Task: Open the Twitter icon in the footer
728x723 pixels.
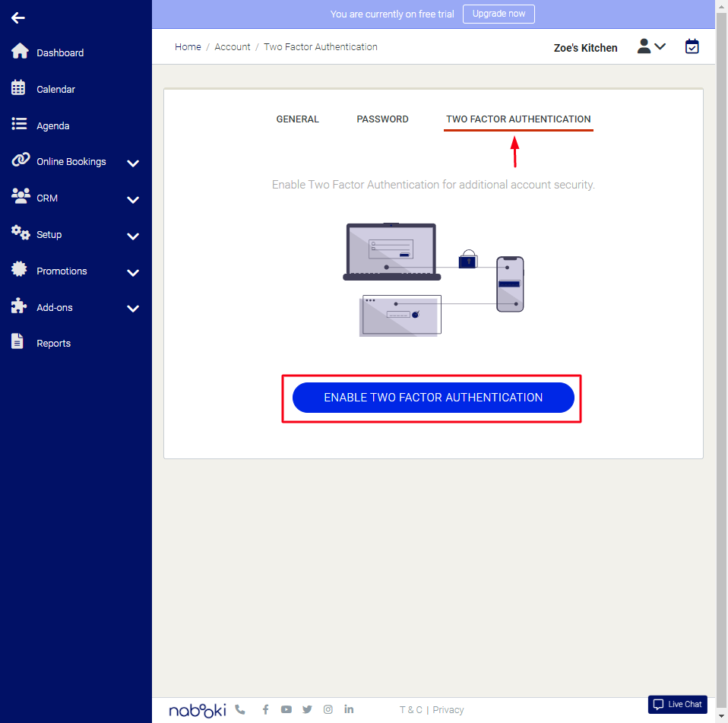Action: (x=307, y=709)
